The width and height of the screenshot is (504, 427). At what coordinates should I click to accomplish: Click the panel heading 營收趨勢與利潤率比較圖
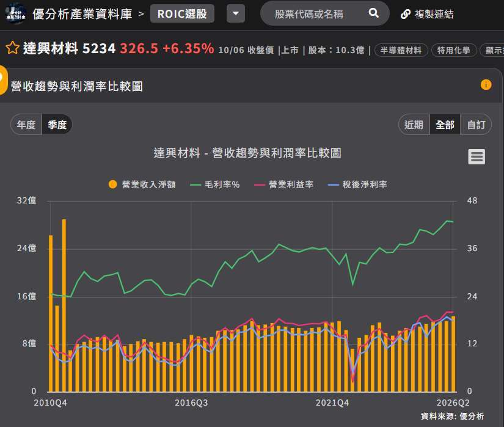coord(77,86)
